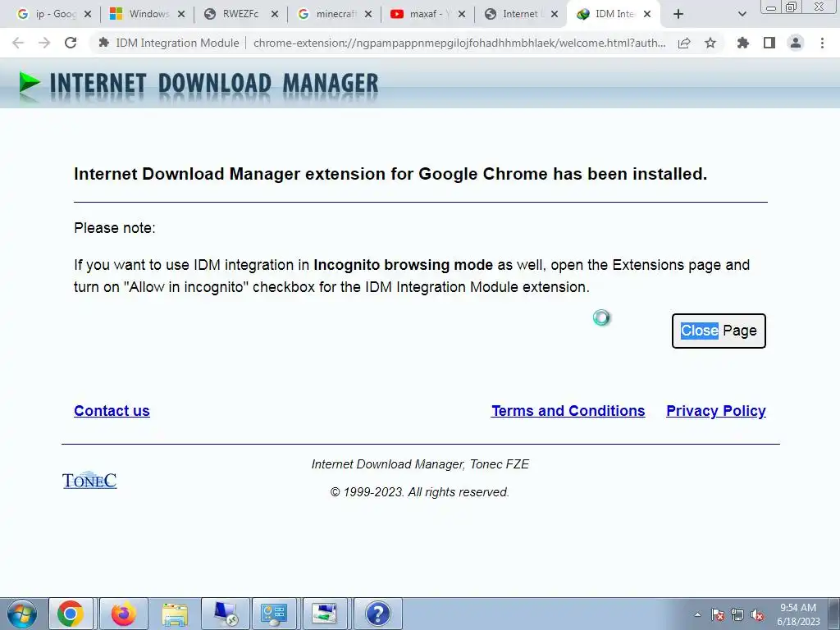Open the Extensions puzzle menu
The height and width of the screenshot is (630, 840).
click(x=742, y=43)
